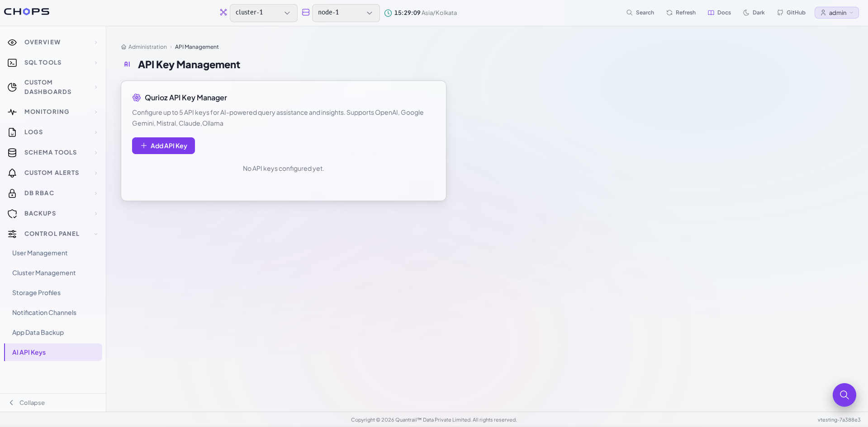Click the API Management breadcrumb

click(197, 47)
